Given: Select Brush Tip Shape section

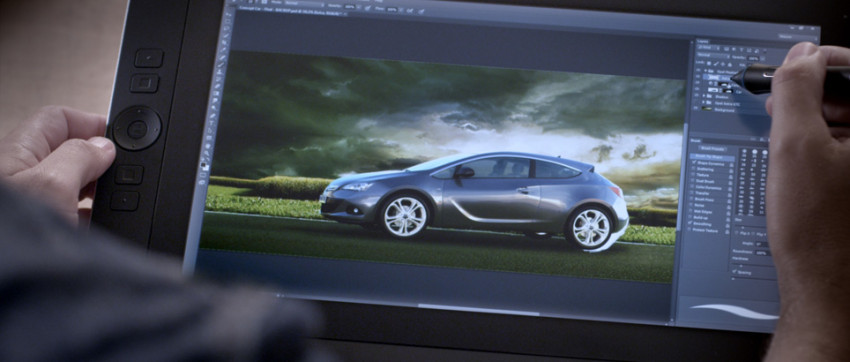Looking at the screenshot, I should (x=712, y=158).
